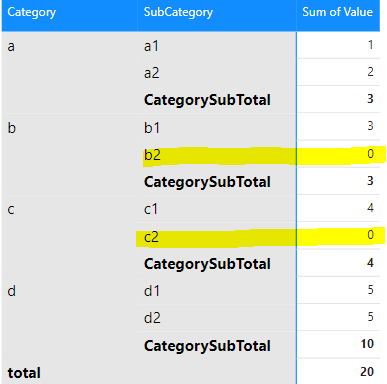This screenshot has width=387, height=384.
Task: Click the value 1 in the a1 row
Action: point(370,45)
